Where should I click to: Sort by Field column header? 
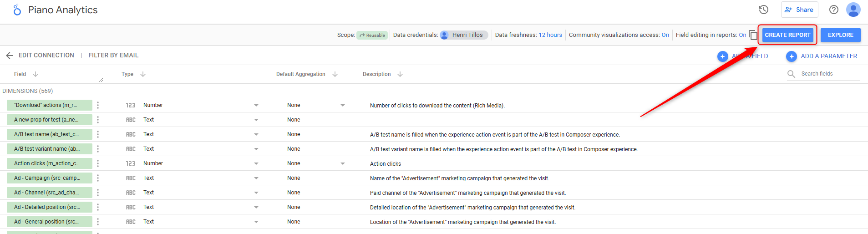(20, 74)
